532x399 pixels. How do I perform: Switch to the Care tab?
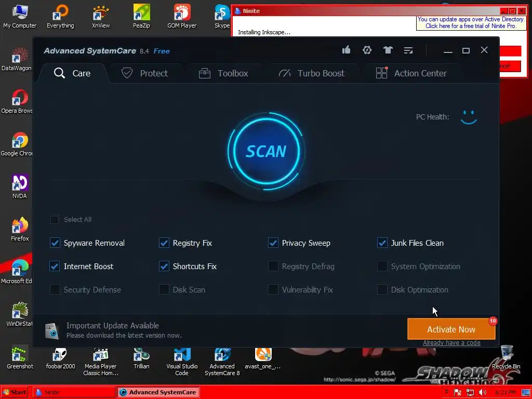72,73
